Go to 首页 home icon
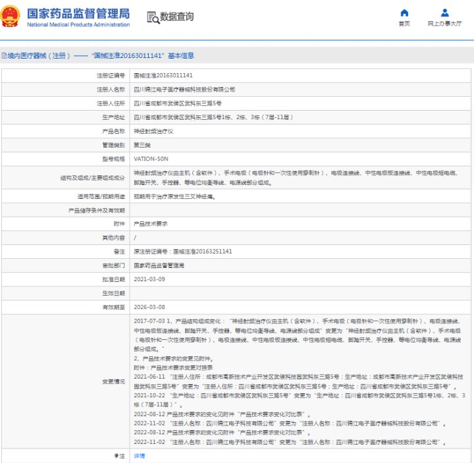 [404, 13]
